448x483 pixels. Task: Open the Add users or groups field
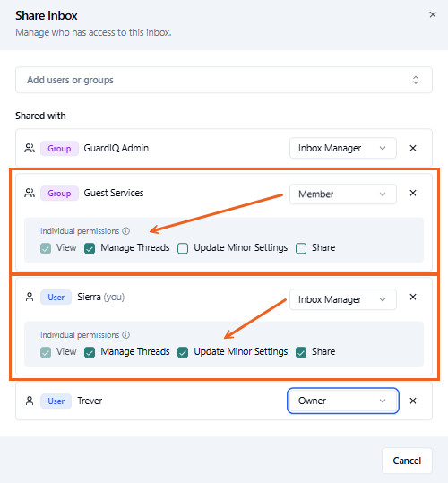tap(224, 80)
